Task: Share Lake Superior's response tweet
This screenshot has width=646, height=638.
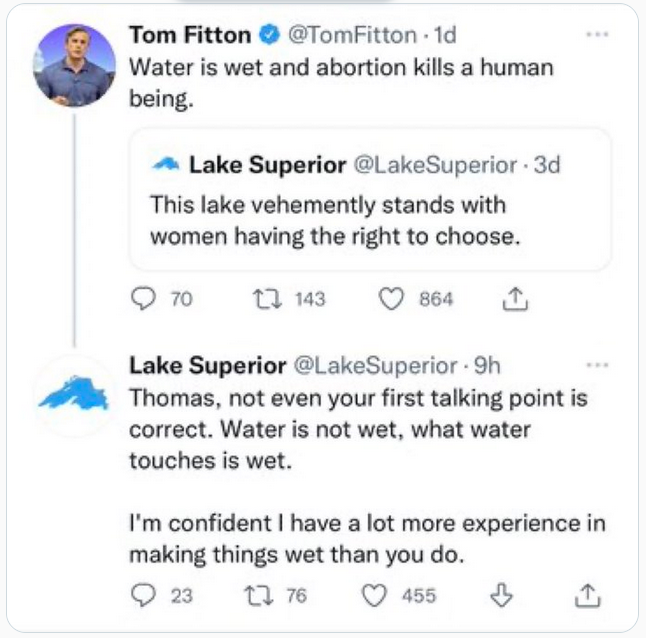Action: point(589,595)
